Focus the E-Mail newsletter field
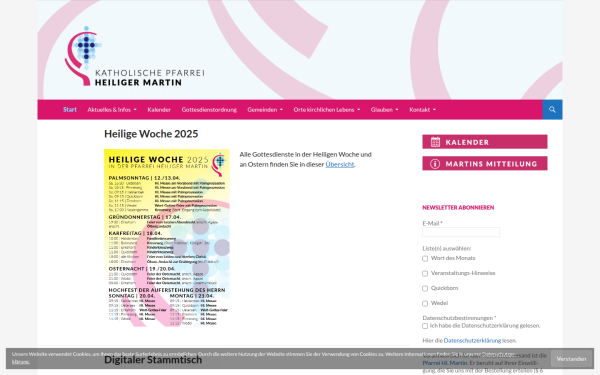The width and height of the screenshot is (600, 375). coord(461,232)
